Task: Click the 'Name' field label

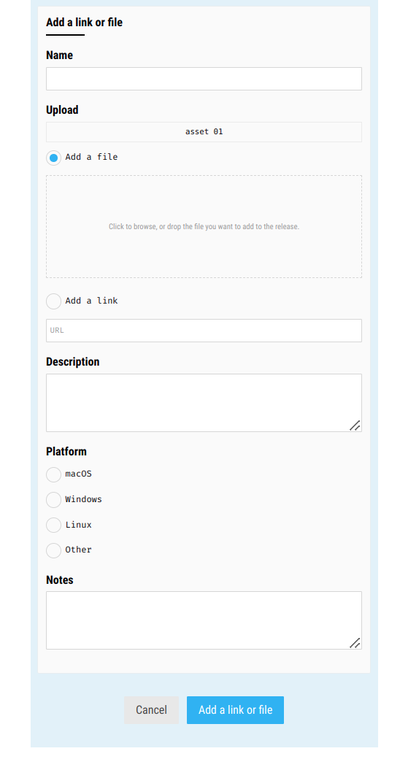Action: (x=59, y=55)
